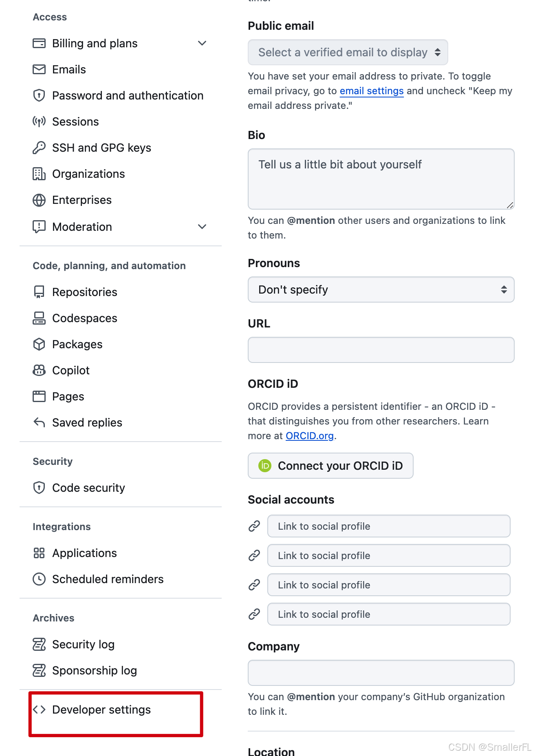Click the Packages box icon
Viewport: 533px width, 756px height.
click(39, 344)
